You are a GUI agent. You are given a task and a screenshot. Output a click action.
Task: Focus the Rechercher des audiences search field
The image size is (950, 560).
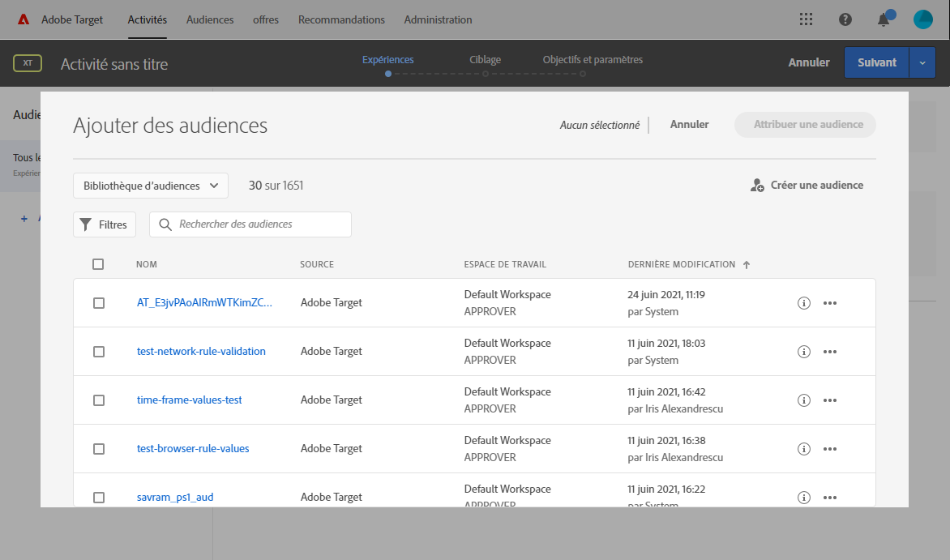tap(259, 224)
